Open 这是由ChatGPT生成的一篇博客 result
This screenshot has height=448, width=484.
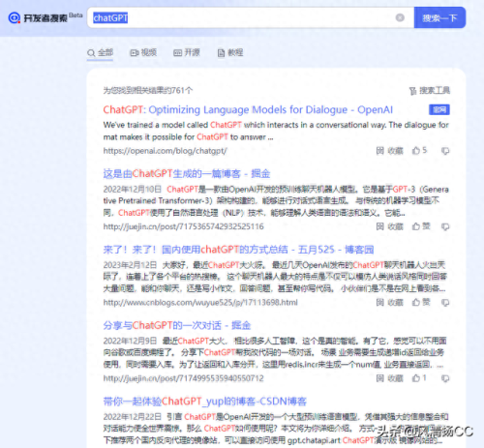coord(187,174)
